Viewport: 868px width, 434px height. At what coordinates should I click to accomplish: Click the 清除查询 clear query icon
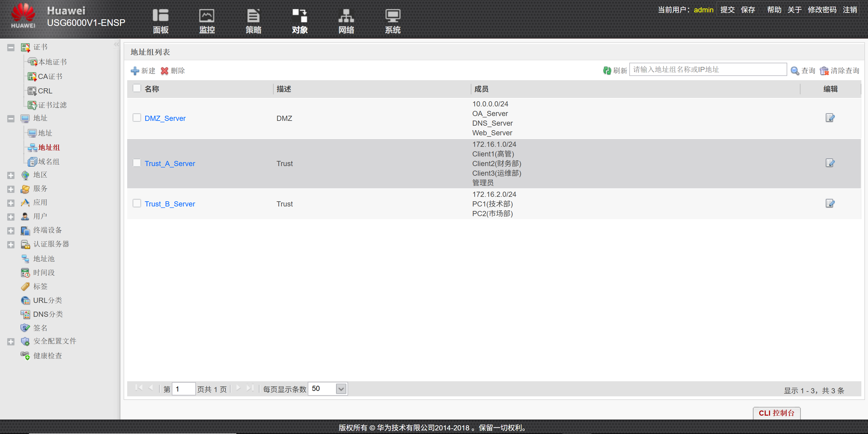824,71
